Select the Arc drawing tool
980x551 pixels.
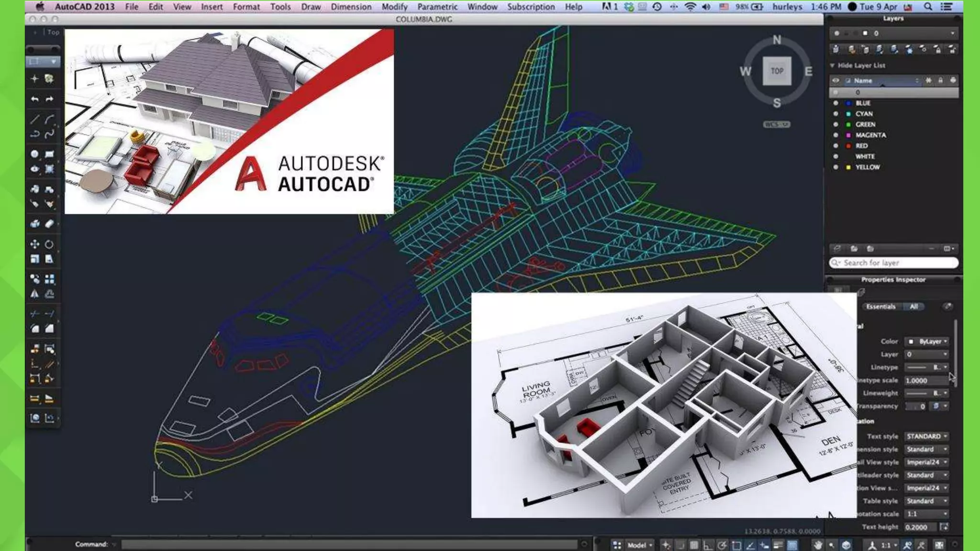[49, 120]
